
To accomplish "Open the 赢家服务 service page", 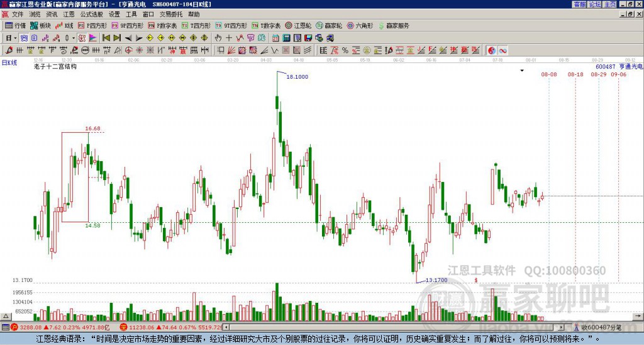I will [x=393, y=25].
